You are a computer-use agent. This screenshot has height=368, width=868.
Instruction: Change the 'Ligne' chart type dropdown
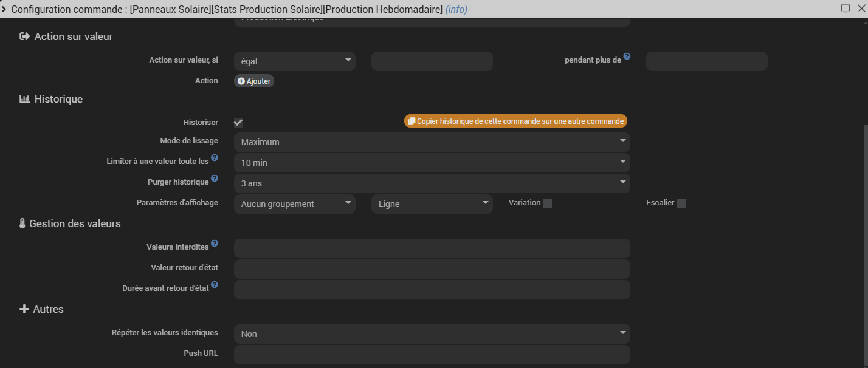432,204
